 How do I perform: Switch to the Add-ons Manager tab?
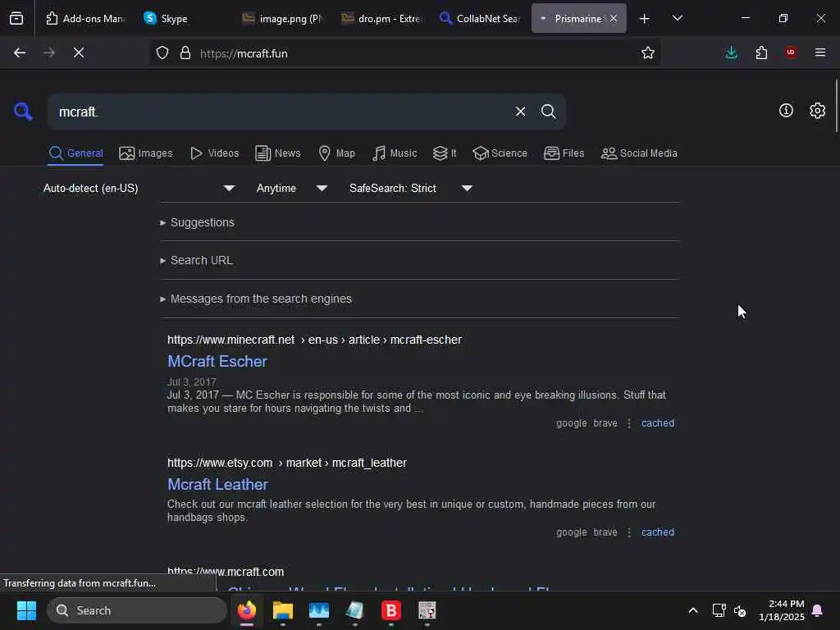click(85, 19)
